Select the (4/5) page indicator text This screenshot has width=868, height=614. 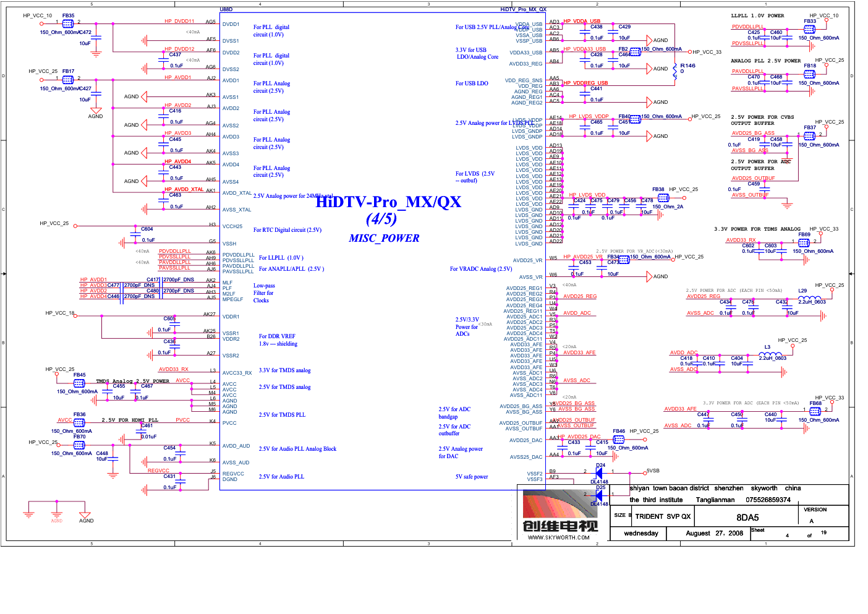pyautogui.click(x=381, y=219)
